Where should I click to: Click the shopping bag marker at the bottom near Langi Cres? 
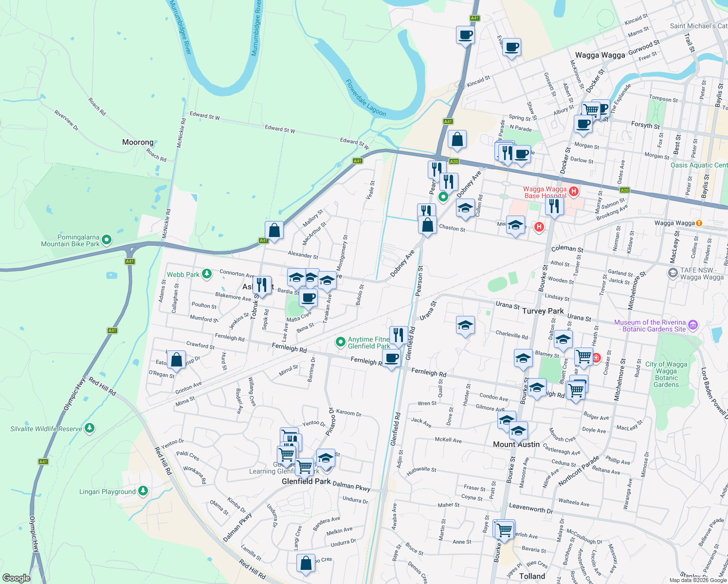(306, 564)
